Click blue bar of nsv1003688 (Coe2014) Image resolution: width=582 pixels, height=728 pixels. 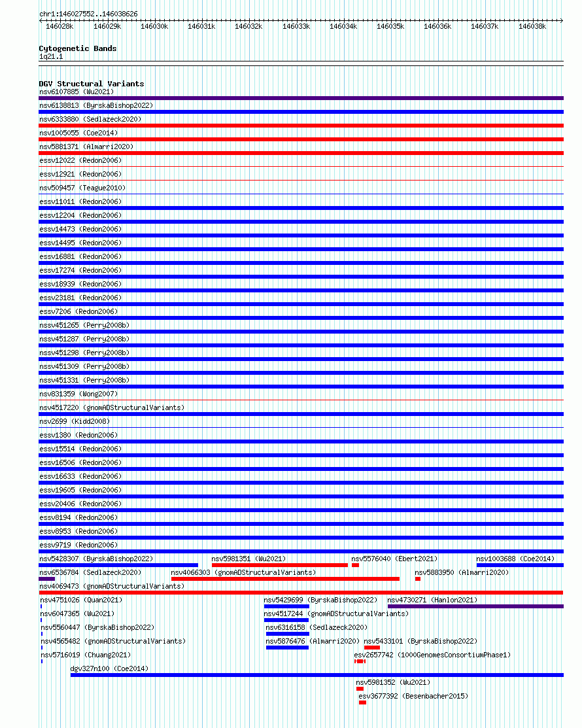521,565
